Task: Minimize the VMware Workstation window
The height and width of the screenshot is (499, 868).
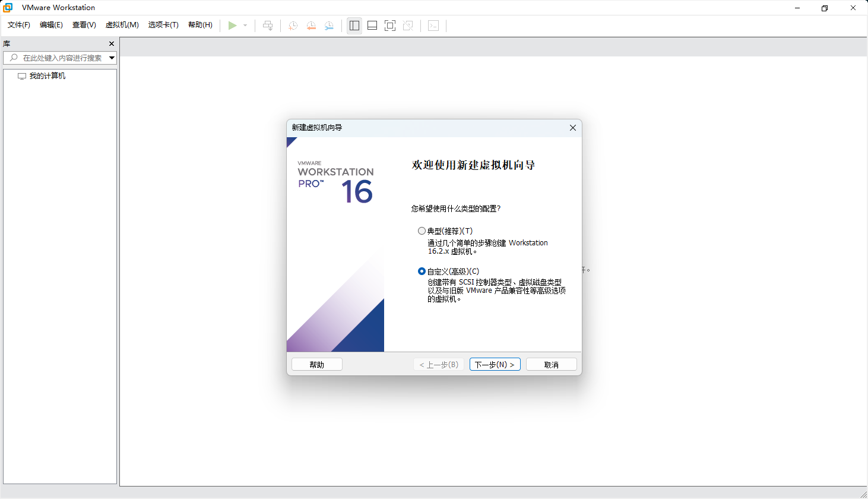Action: coord(797,8)
